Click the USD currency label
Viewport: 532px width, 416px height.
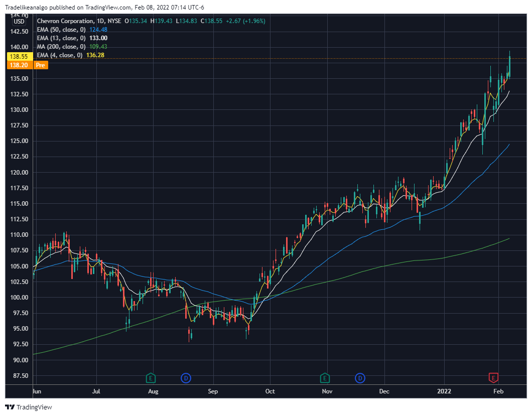pyautogui.click(x=19, y=22)
